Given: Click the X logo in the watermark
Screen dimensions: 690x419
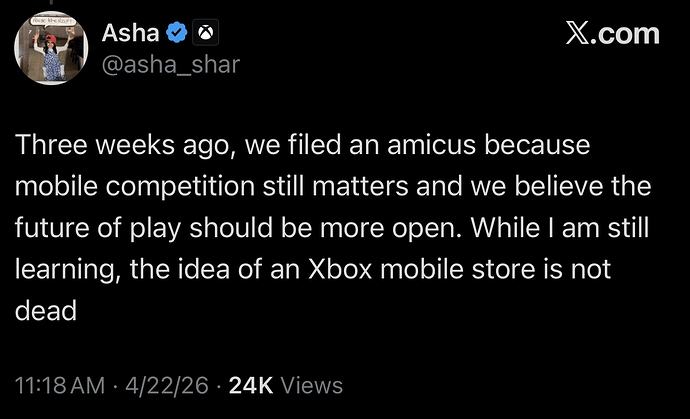Looking at the screenshot, I should pos(578,34).
